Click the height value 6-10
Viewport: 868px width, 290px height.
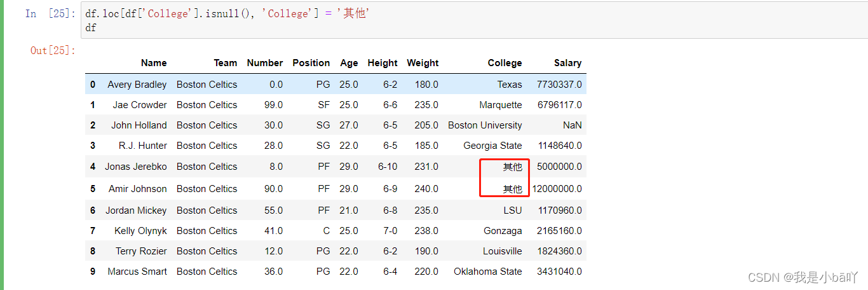click(x=388, y=167)
